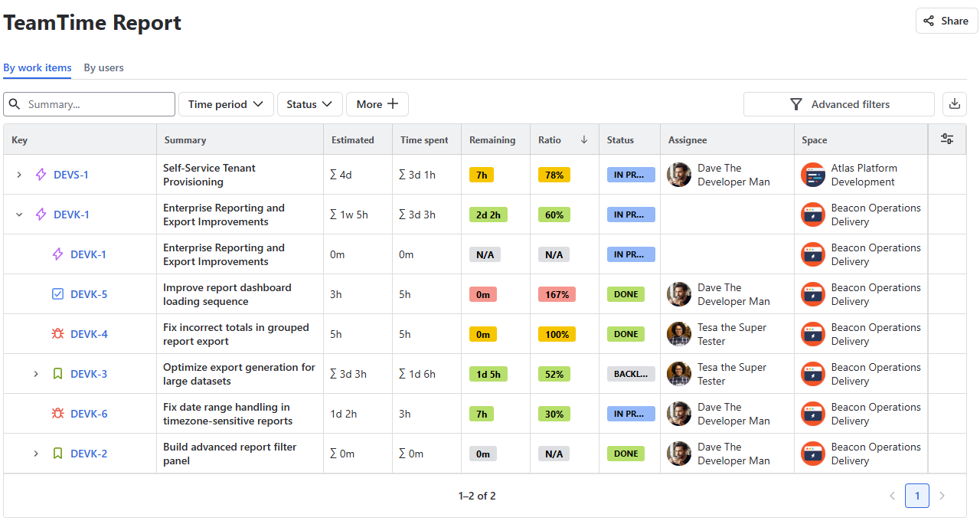This screenshot has width=980, height=521.
Task: Open the Status filter dropdown
Action: 309,104
